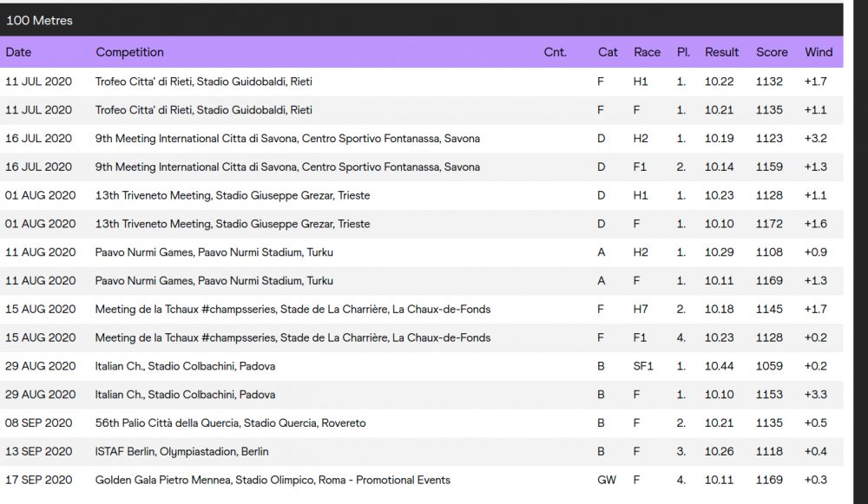868x504 pixels.
Task: Click the Wind column header
Action: tap(819, 52)
